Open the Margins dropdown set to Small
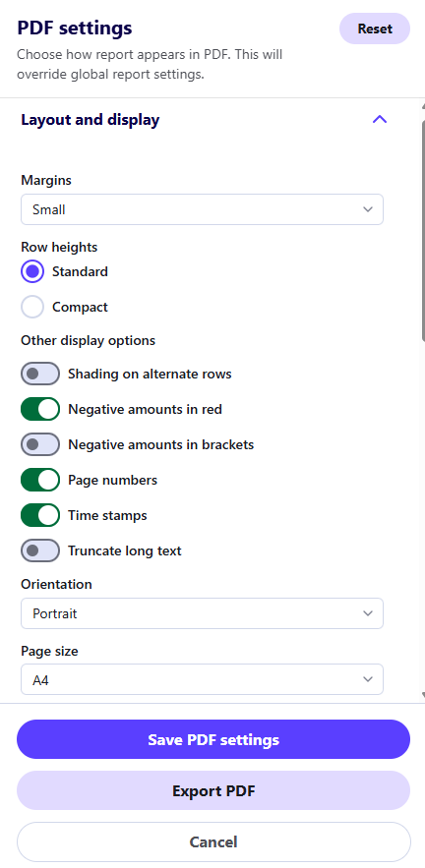Screen dimensions: 425x868 pyautogui.click(x=202, y=209)
